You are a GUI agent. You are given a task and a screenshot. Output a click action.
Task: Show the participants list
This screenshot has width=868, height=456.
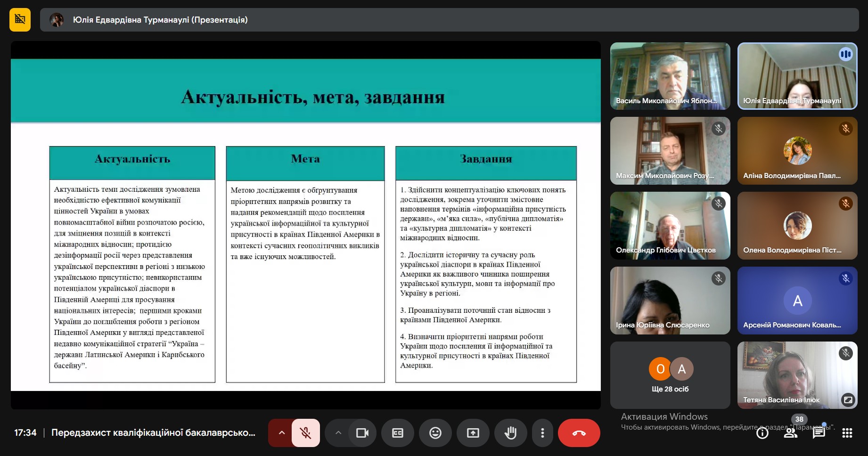[x=790, y=433]
